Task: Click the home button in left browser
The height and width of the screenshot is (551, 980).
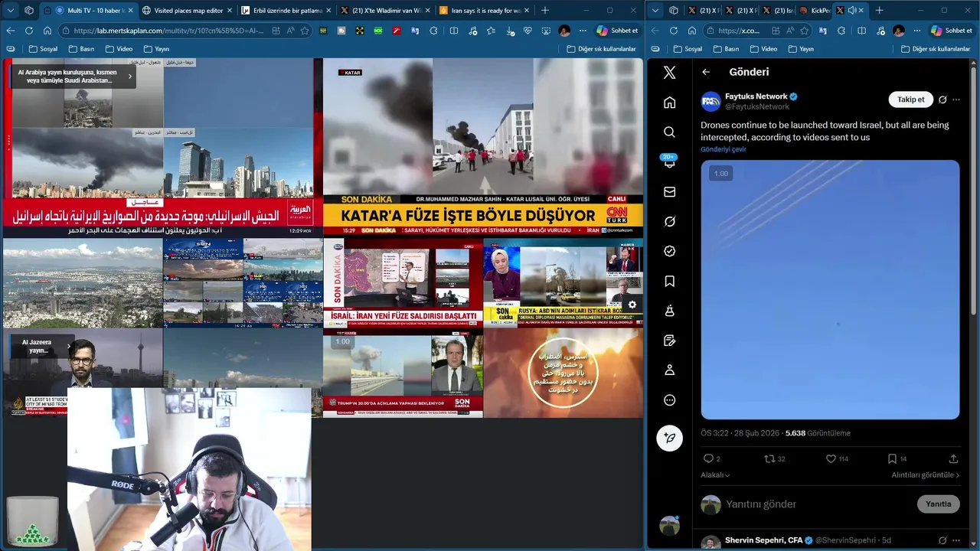Action: coord(47,31)
